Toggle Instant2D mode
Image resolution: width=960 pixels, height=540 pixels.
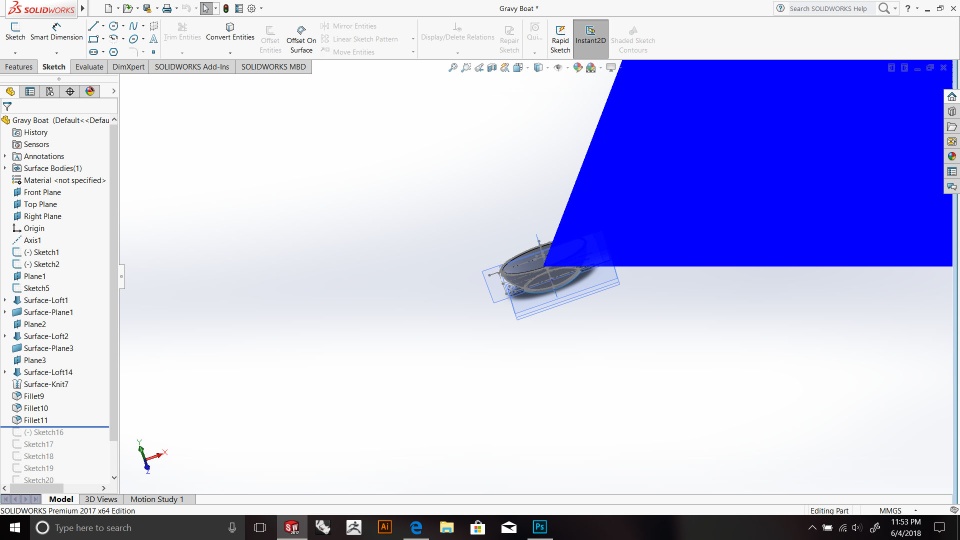(x=590, y=38)
